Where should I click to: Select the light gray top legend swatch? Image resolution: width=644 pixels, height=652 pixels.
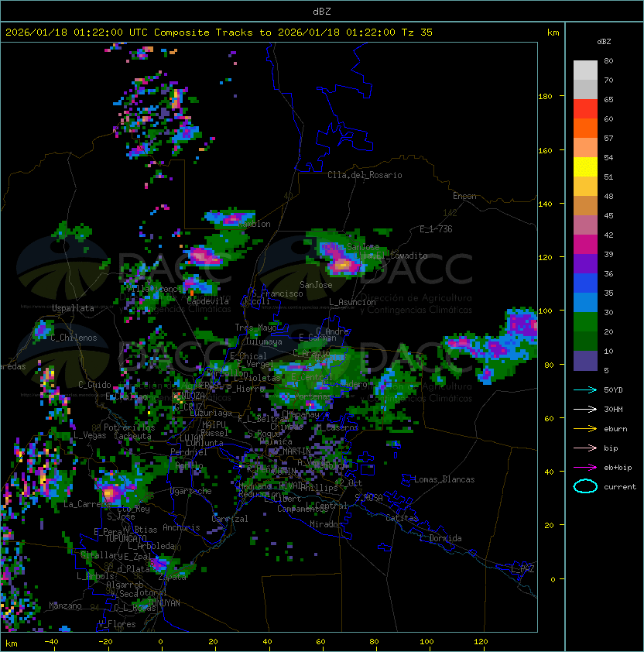(585, 70)
